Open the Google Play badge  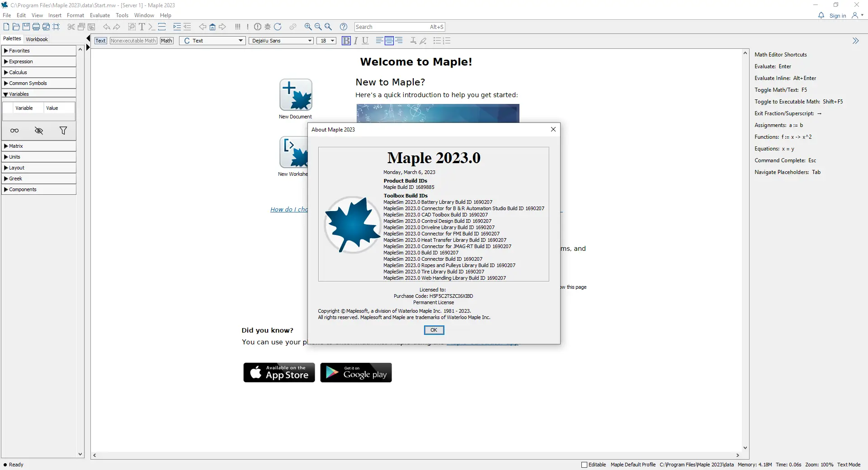356,372
